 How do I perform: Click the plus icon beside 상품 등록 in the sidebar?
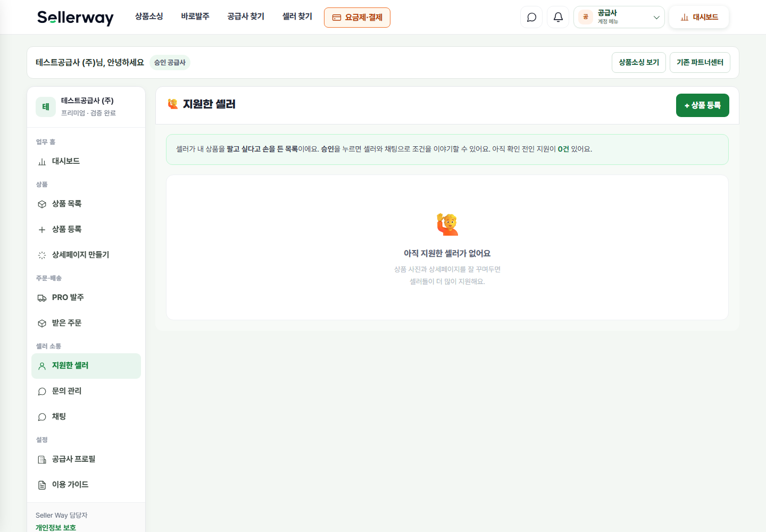click(x=42, y=230)
